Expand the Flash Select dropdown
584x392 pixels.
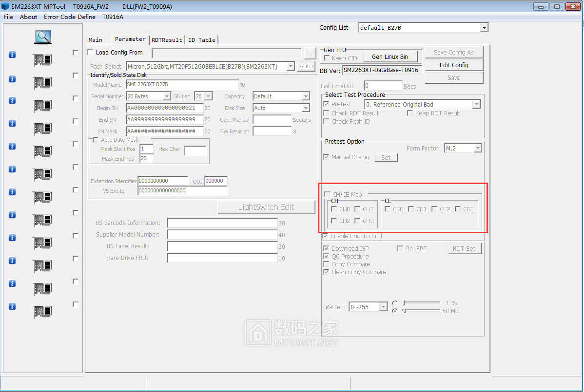click(291, 66)
